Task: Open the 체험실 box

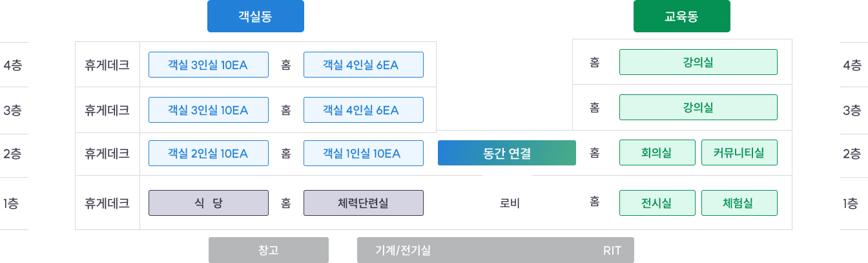Action: point(739,202)
